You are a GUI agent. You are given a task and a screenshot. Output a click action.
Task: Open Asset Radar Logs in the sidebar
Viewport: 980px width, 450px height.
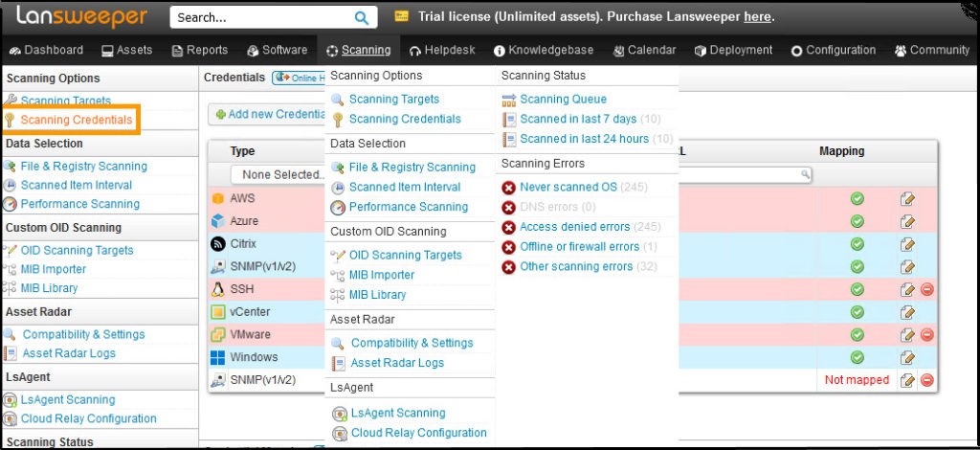pos(69,353)
